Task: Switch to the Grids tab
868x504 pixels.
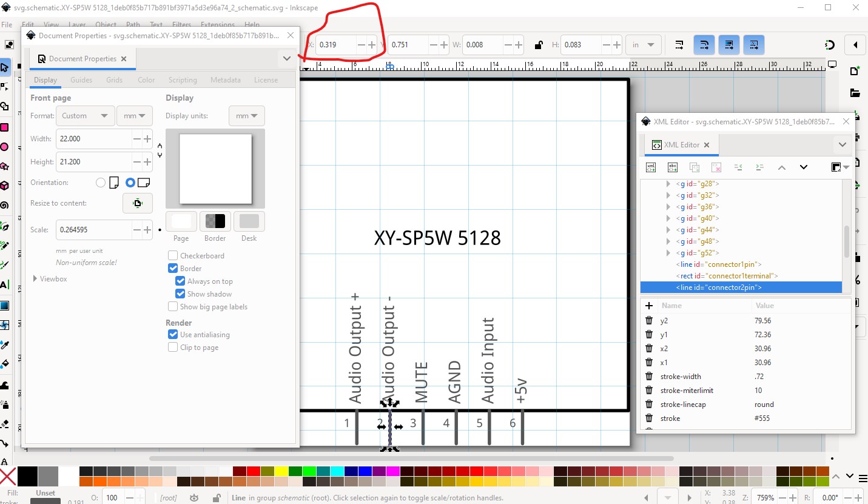Action: click(x=114, y=80)
